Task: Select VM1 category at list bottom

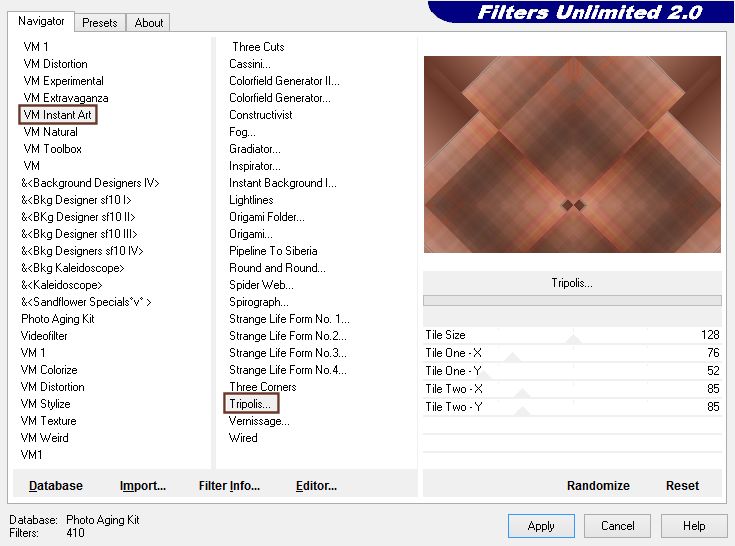Action: [31, 455]
